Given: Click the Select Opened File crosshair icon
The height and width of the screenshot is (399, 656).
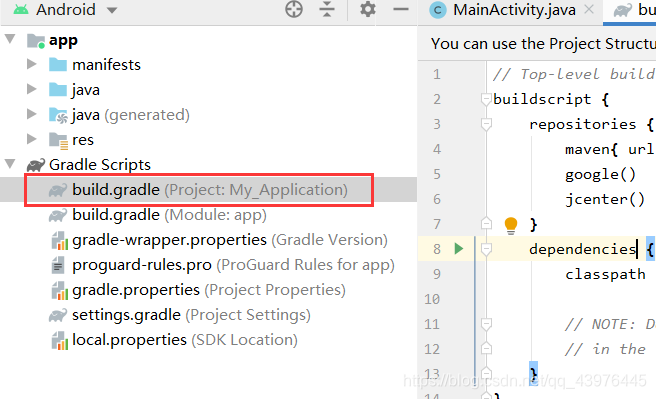Looking at the screenshot, I should (x=294, y=9).
